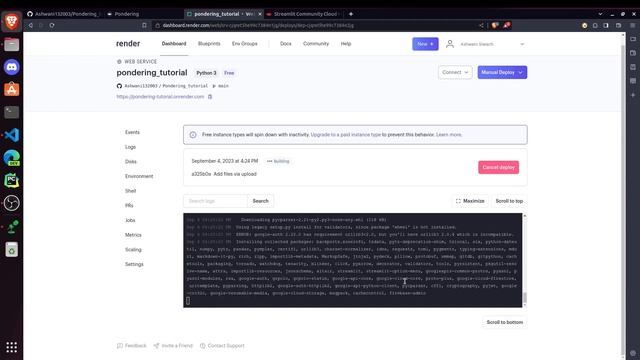Open Dashboard in top navigation

pos(174,44)
